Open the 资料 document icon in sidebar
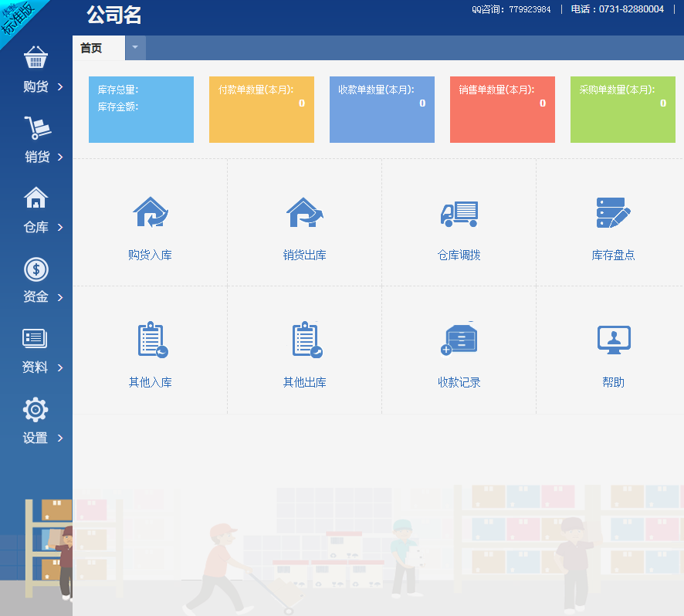 click(35, 338)
